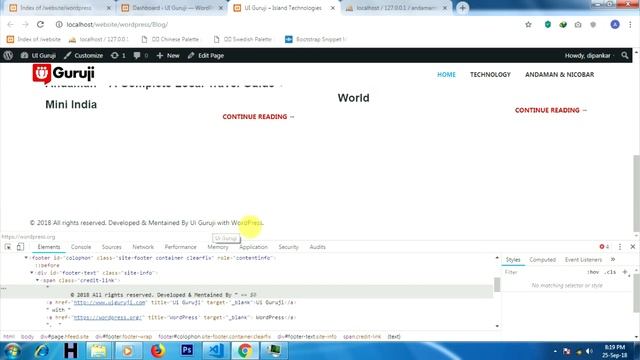640x360 pixels.
Task: Reload the current page
Action: [40, 24]
